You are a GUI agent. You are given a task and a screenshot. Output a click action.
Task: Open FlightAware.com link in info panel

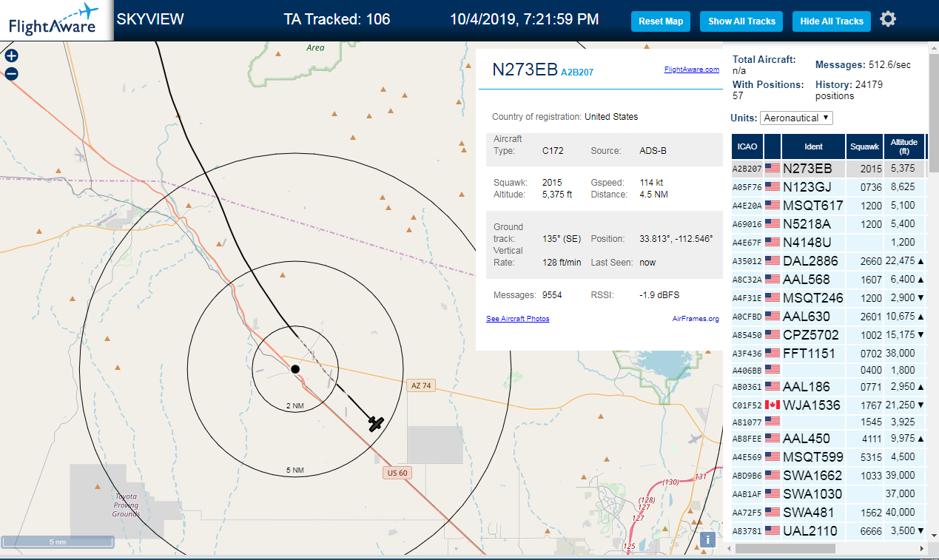click(x=691, y=70)
